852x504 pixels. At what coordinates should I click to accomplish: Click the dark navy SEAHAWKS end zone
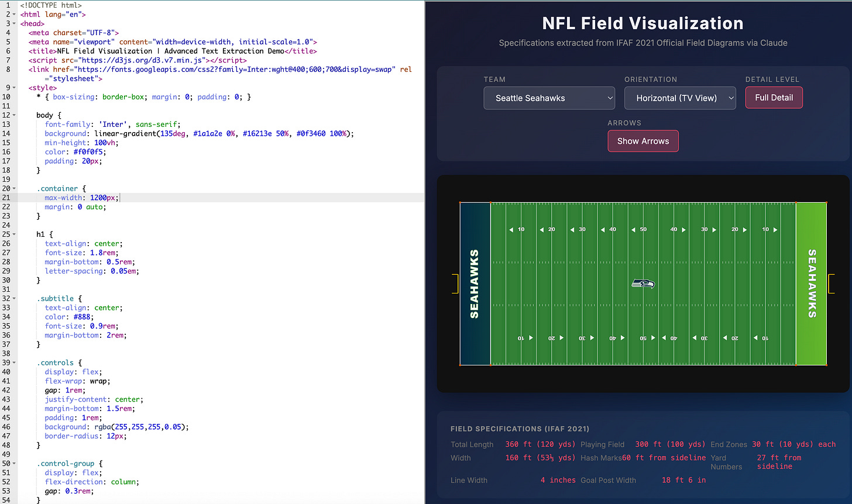pos(475,284)
